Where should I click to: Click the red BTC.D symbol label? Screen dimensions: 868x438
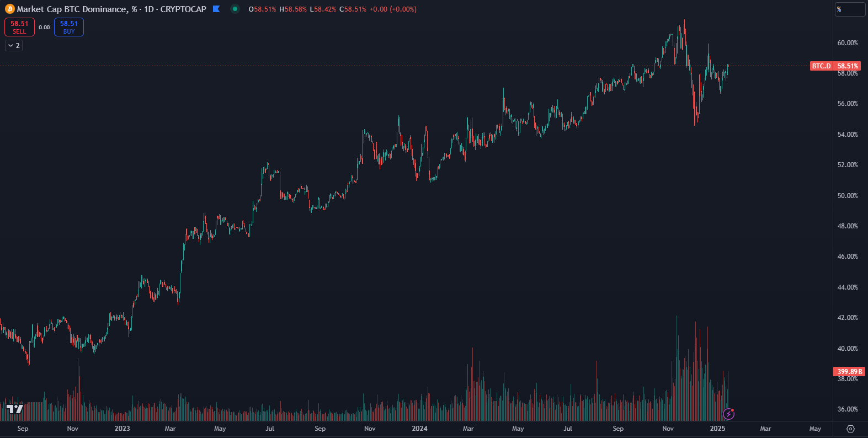(821, 66)
